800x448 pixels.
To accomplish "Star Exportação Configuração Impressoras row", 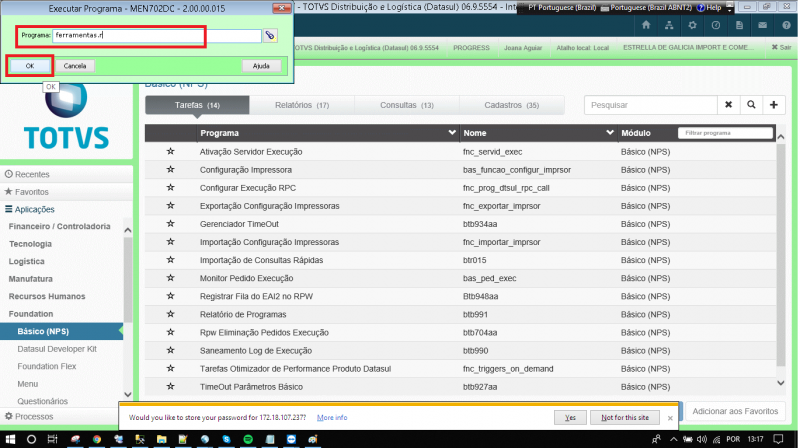I will click(170, 206).
